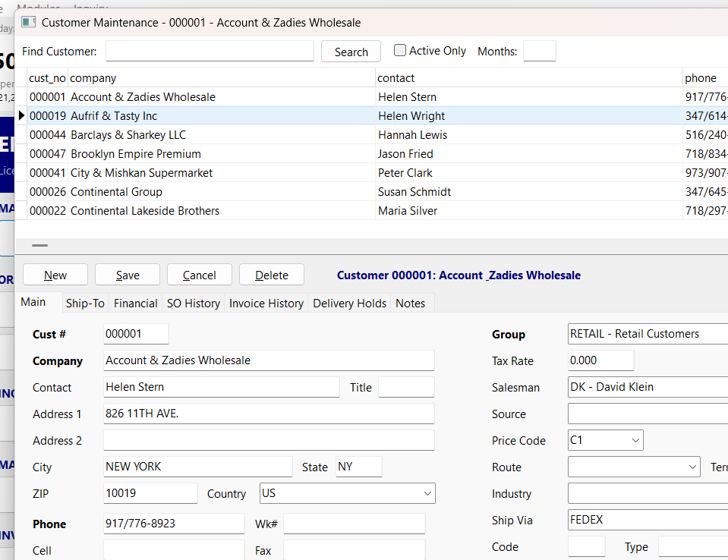Screen dimensions: 728x560
Task: View the Invoice History tab
Action: [266, 303]
